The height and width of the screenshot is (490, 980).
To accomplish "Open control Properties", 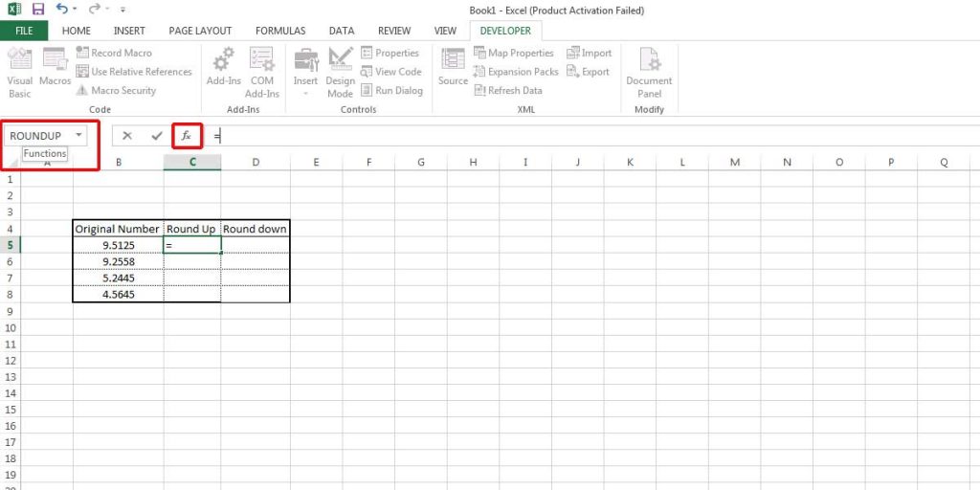I will (390, 54).
